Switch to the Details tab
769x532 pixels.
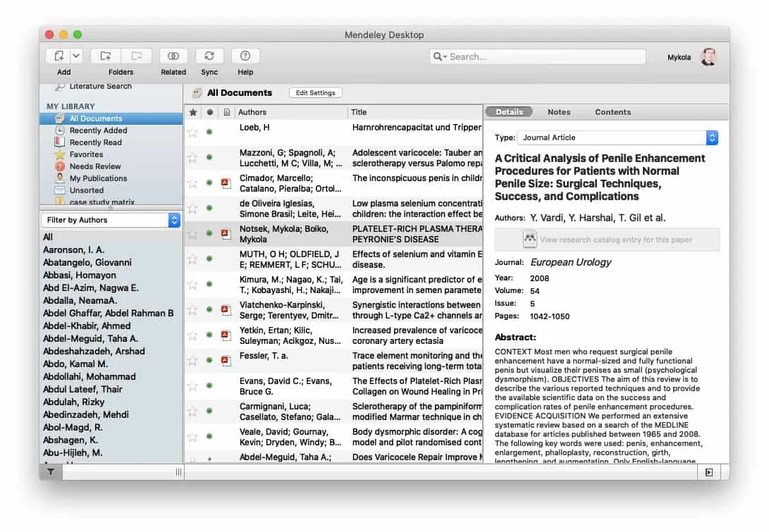[509, 112]
